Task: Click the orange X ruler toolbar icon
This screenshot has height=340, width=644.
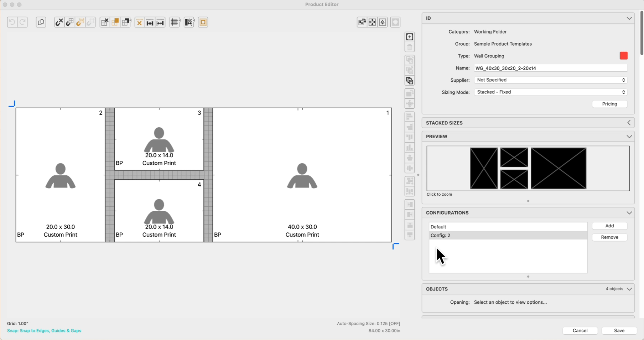Action: (x=139, y=22)
